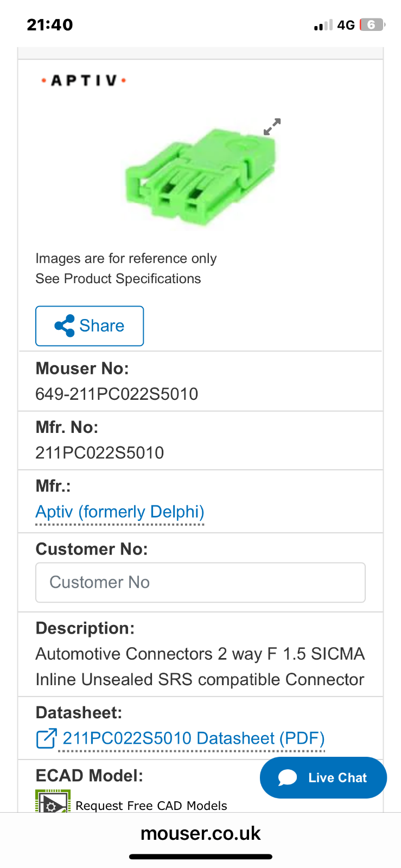Screen dimensions: 401x868
Task: Tap the 21:40 clock in status bar
Action: tap(50, 24)
